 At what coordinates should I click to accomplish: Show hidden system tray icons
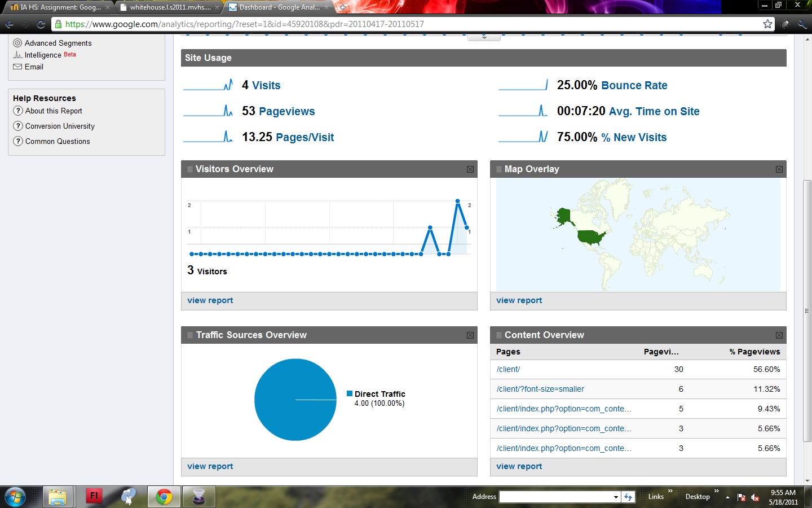[x=727, y=497]
